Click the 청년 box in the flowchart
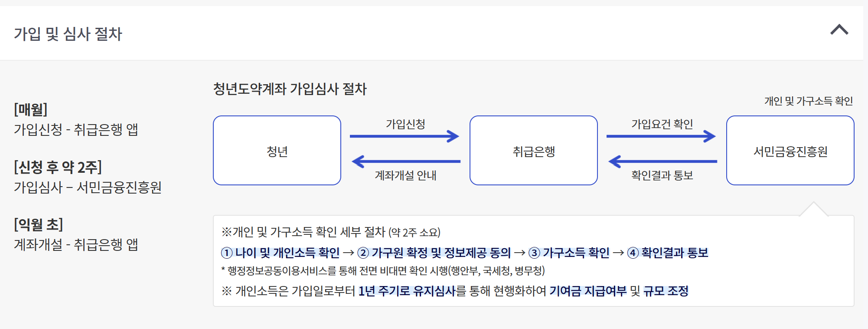 (x=277, y=150)
